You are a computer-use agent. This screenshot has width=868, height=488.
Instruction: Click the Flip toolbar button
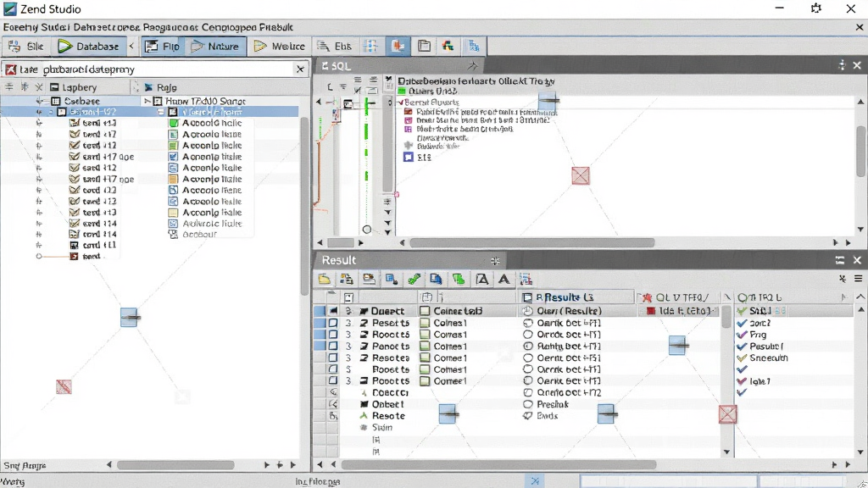coord(163,47)
